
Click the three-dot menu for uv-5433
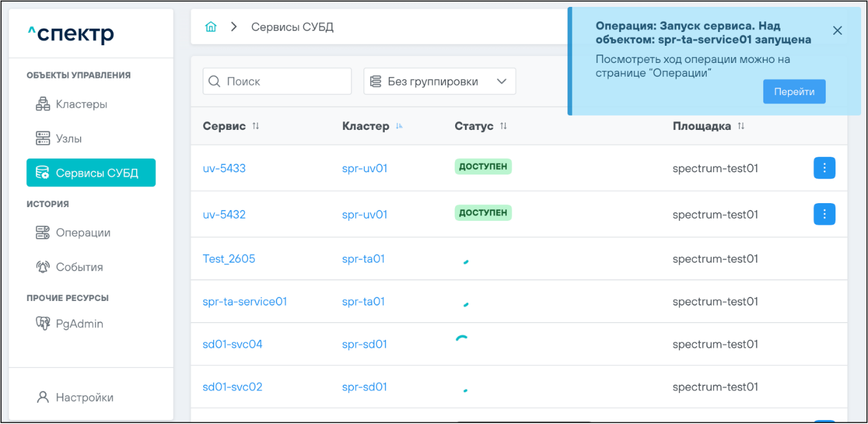(824, 168)
